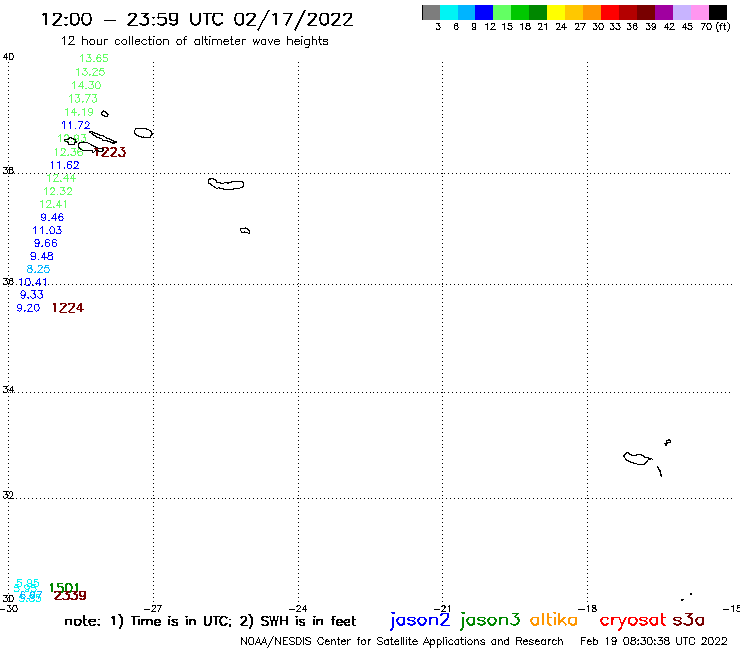
Task: Click the wave height value 10.41
Action: coord(33,282)
